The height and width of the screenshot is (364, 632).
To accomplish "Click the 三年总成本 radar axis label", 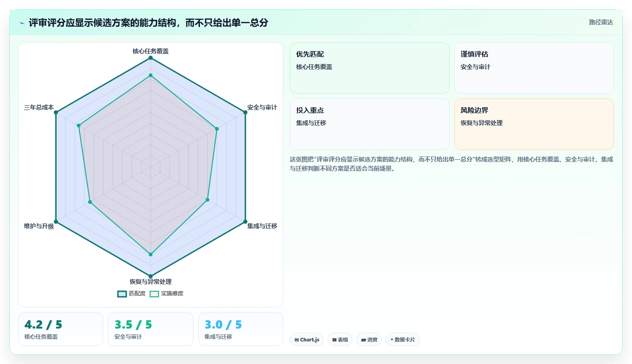I will [x=39, y=107].
